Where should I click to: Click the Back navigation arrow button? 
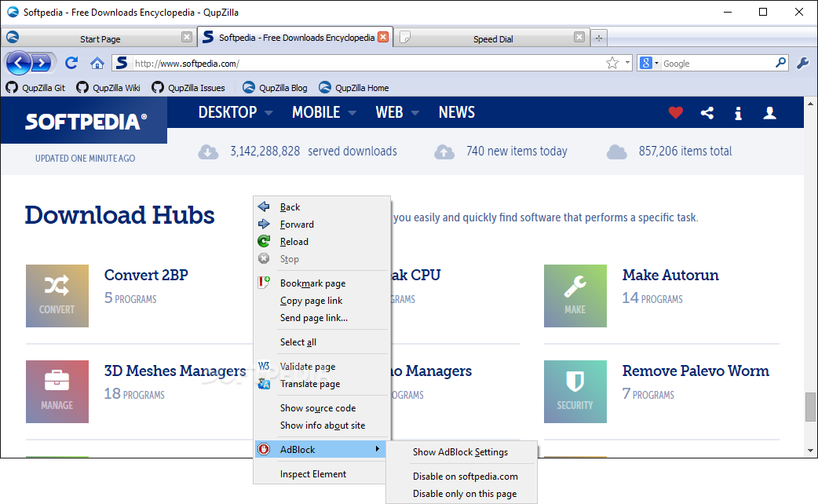18,63
